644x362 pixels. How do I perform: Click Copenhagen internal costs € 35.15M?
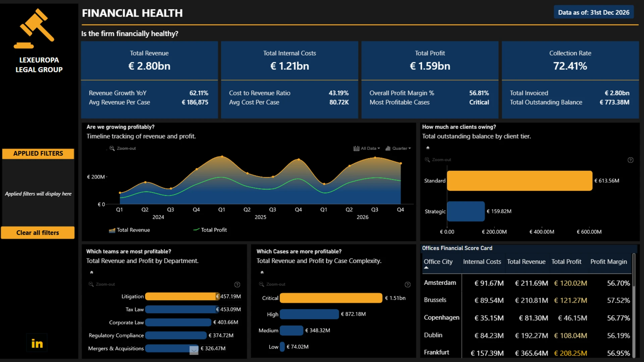[x=489, y=318]
